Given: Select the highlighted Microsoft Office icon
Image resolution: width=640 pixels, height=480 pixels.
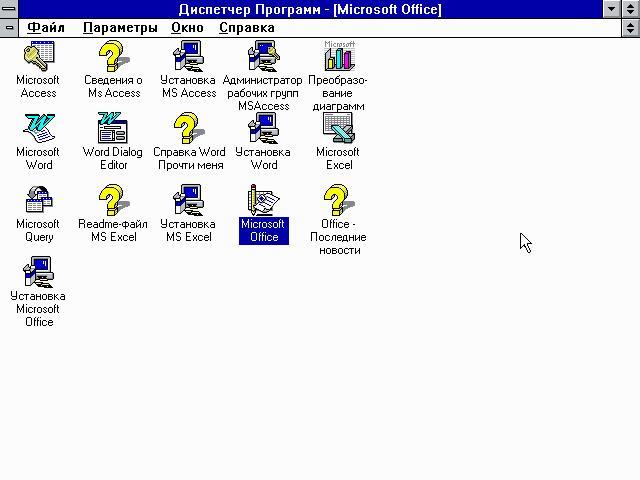Looking at the screenshot, I should [264, 200].
